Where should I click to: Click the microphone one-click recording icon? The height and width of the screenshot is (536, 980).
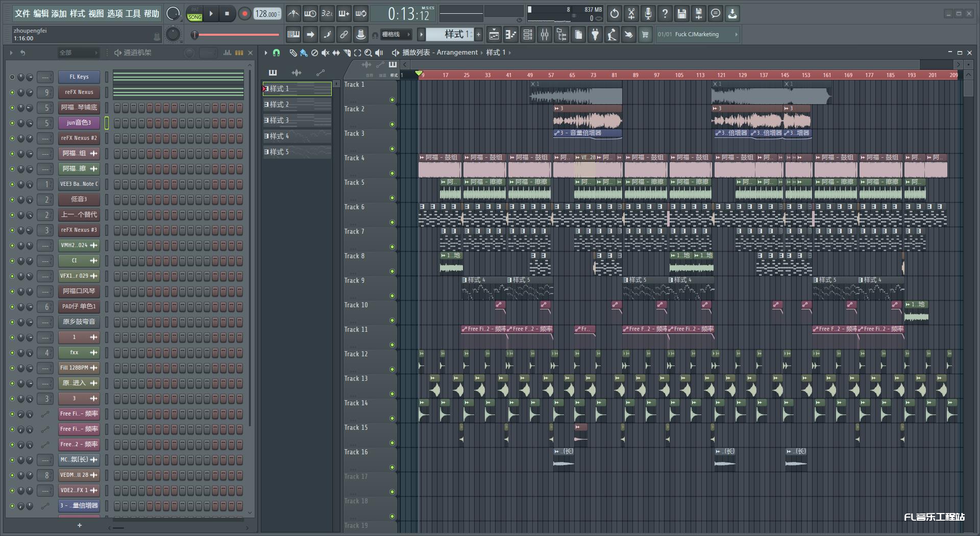click(648, 14)
